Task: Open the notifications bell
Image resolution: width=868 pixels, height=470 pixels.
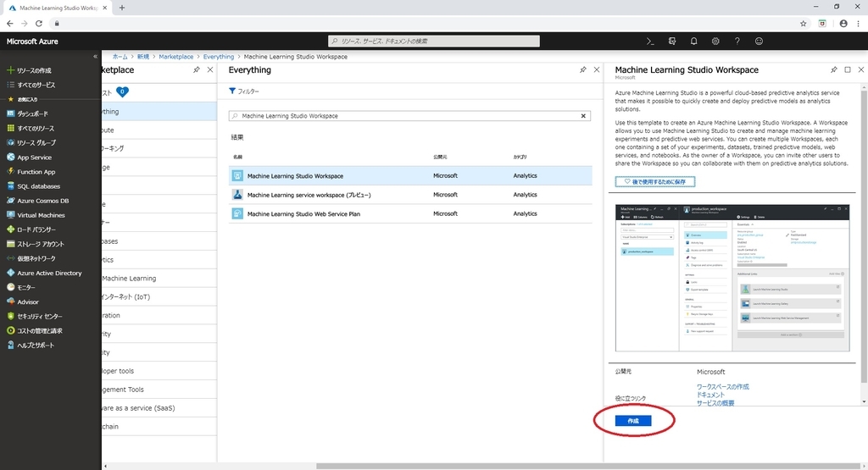Action: (693, 41)
